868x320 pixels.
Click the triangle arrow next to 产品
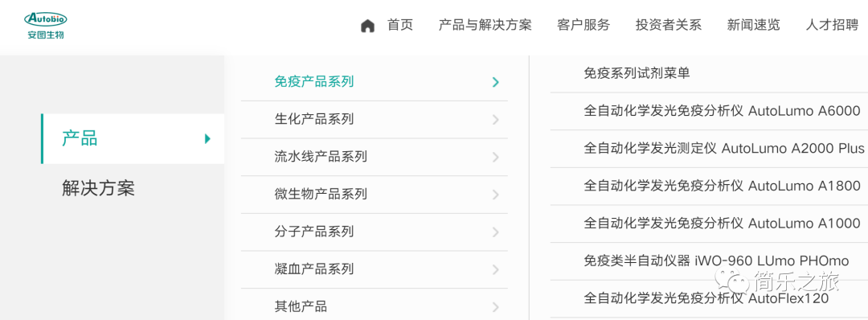[x=207, y=138]
